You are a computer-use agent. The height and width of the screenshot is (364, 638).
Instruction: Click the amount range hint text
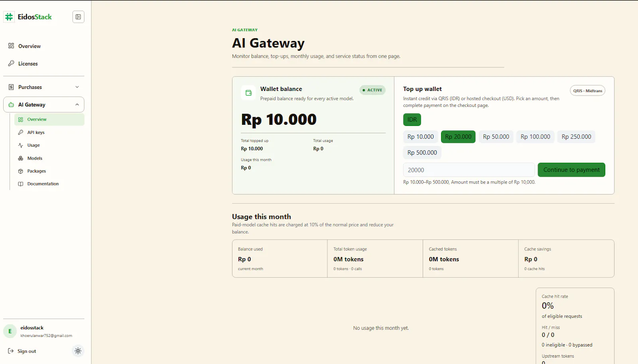coord(469,182)
